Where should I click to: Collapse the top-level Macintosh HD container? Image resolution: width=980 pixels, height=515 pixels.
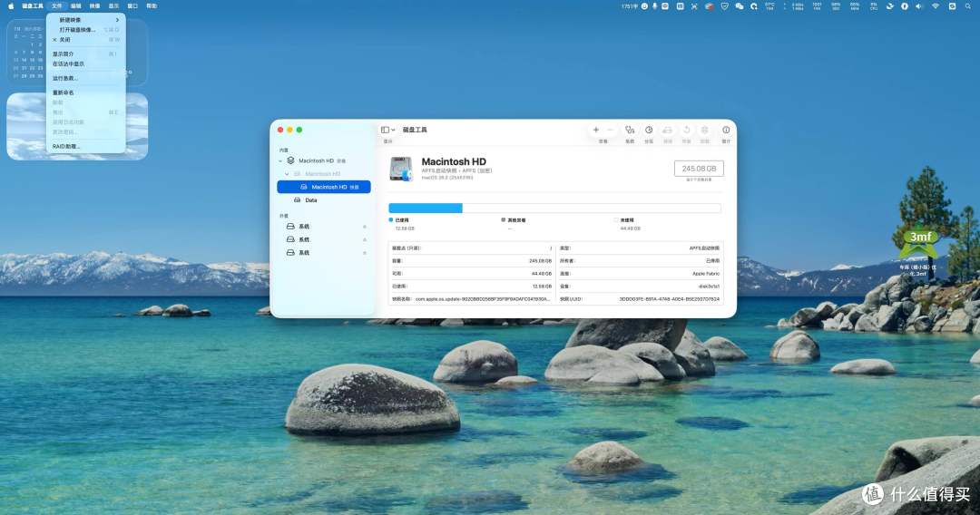point(280,161)
